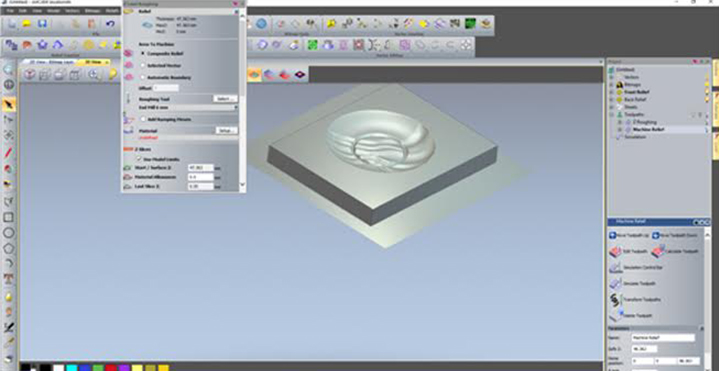This screenshot has height=371, width=719.
Task: Click the New Model icon in File toolbar
Action: pos(11,23)
